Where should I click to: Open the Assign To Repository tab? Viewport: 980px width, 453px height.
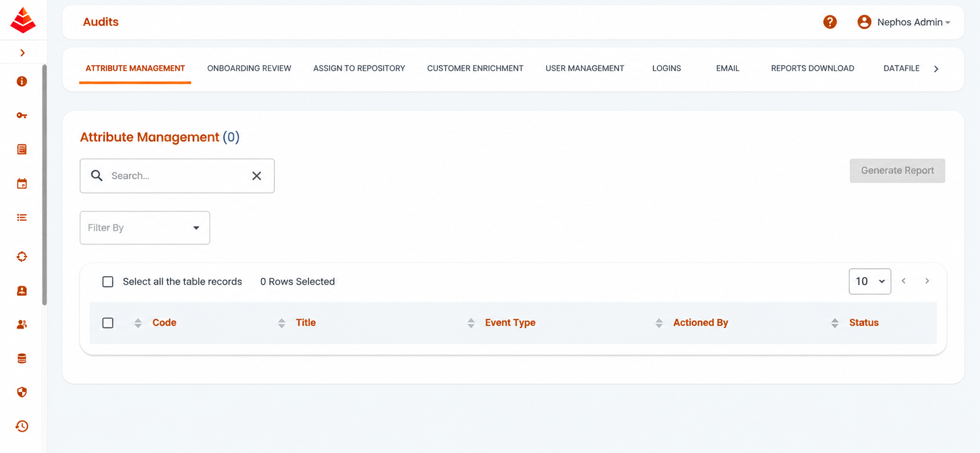[x=359, y=69]
